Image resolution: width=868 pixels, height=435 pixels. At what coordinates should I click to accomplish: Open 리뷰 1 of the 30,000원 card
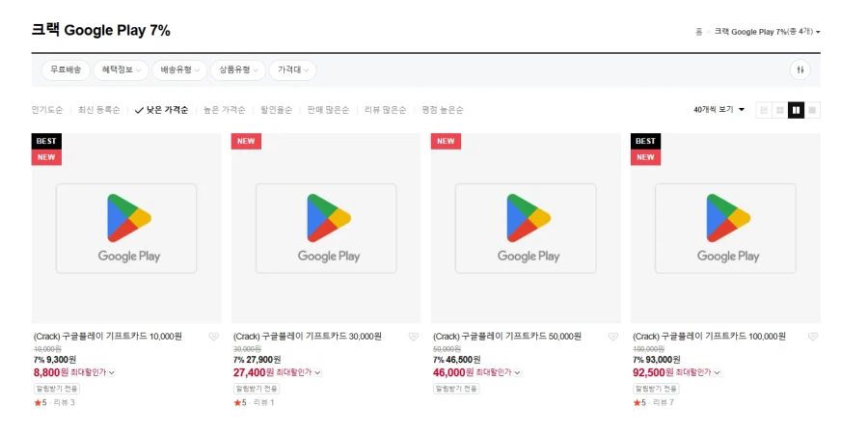(x=263, y=402)
